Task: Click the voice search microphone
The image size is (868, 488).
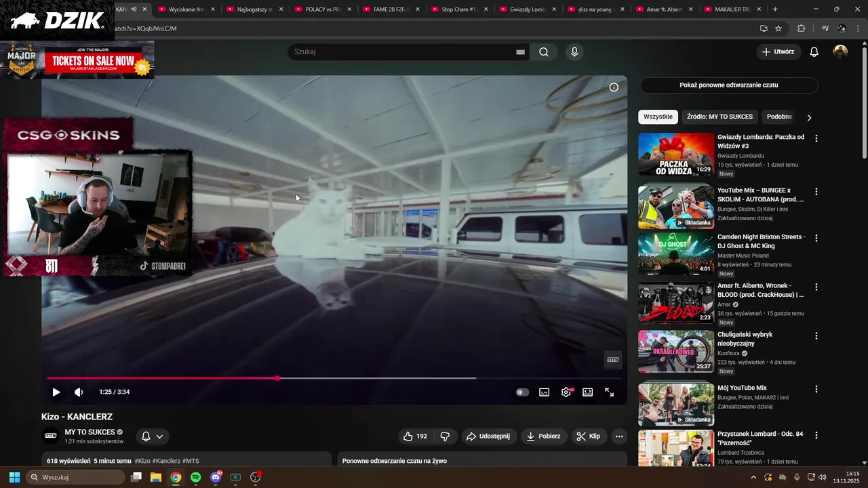Action: click(574, 52)
